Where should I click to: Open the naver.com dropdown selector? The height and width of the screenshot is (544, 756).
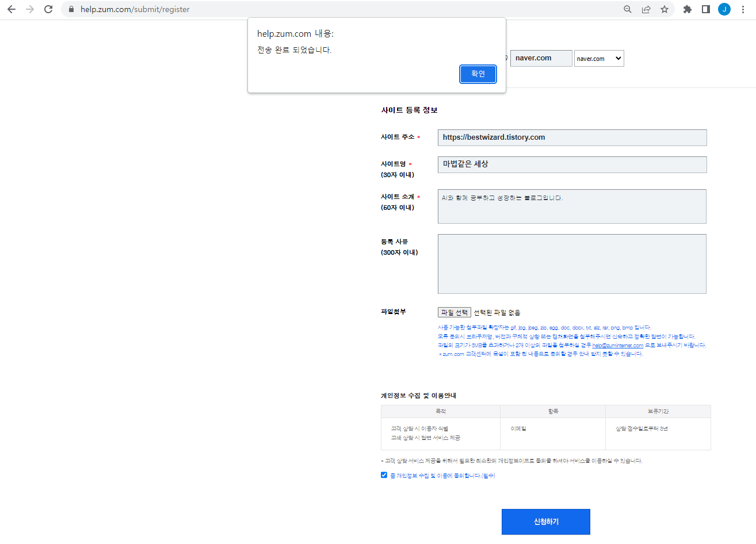599,58
